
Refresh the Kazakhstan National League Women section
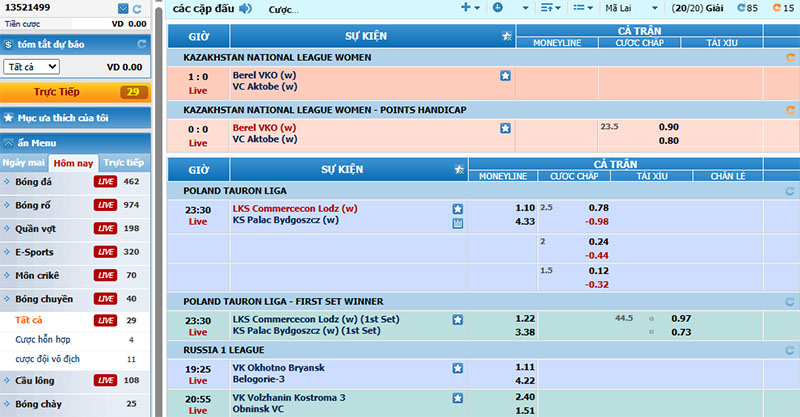[790, 58]
